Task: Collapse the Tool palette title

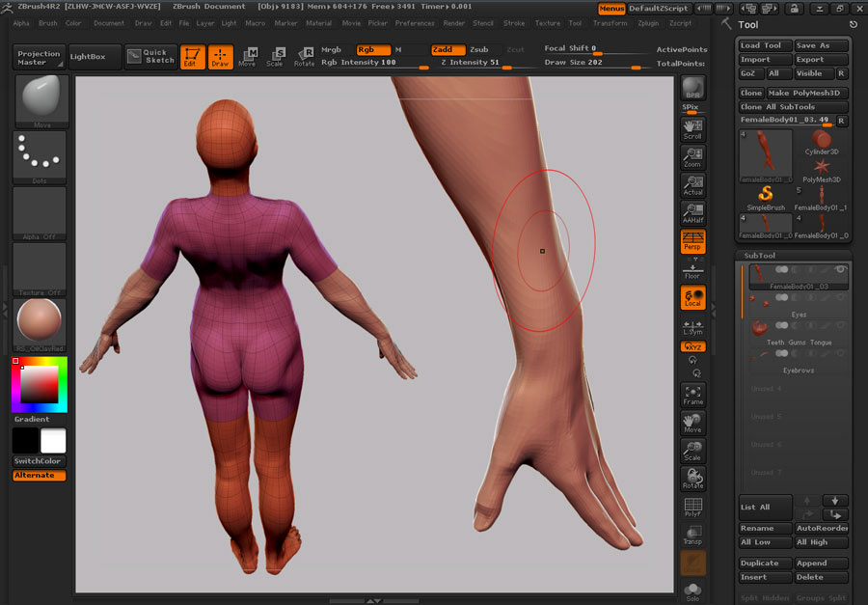Action: (x=747, y=24)
